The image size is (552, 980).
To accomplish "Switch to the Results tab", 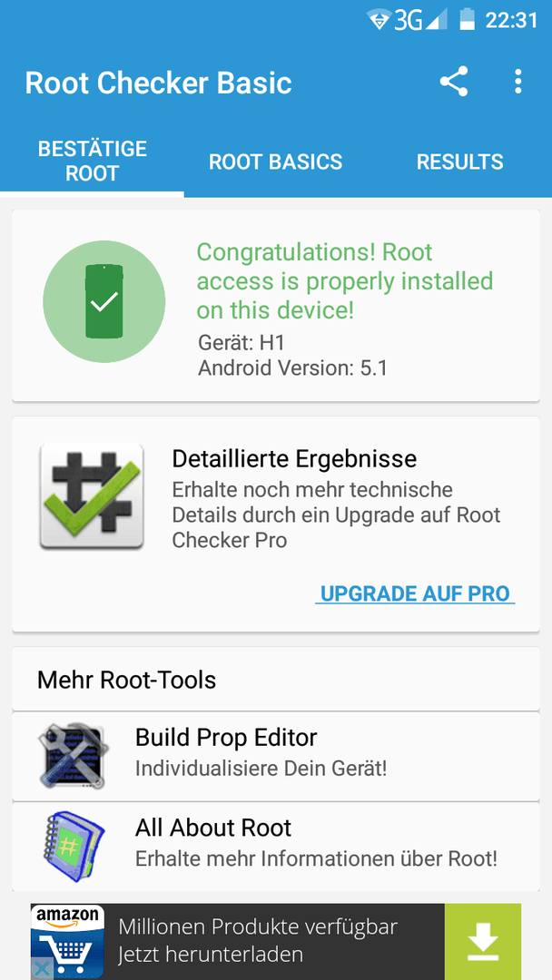I will tap(459, 162).
